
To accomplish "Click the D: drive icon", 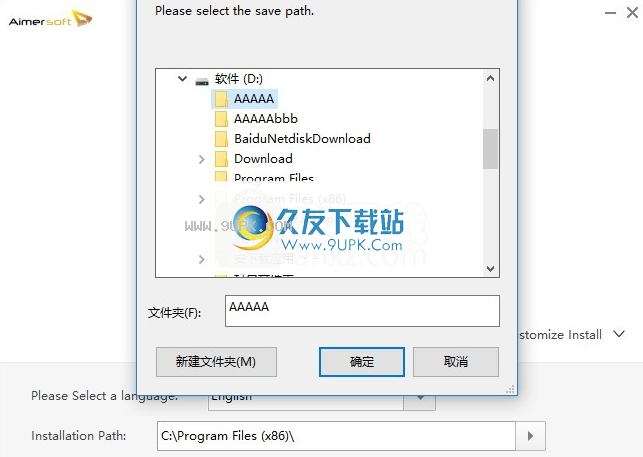I will pos(202,81).
